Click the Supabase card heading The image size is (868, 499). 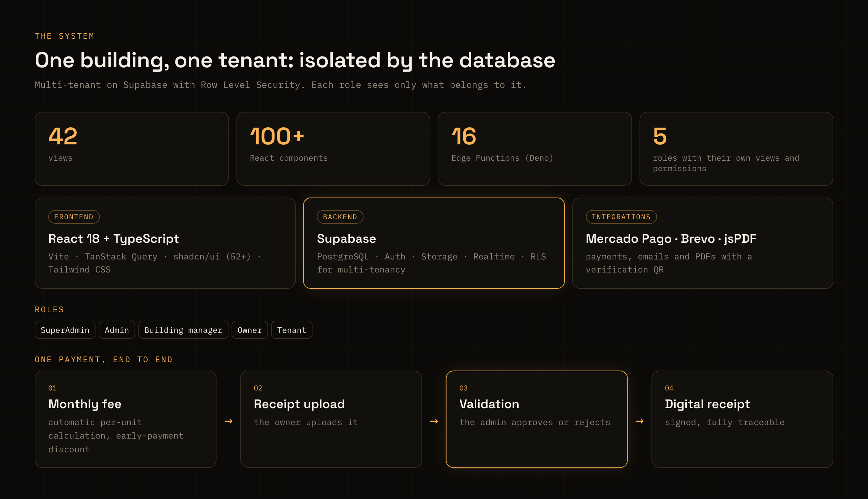tap(346, 239)
